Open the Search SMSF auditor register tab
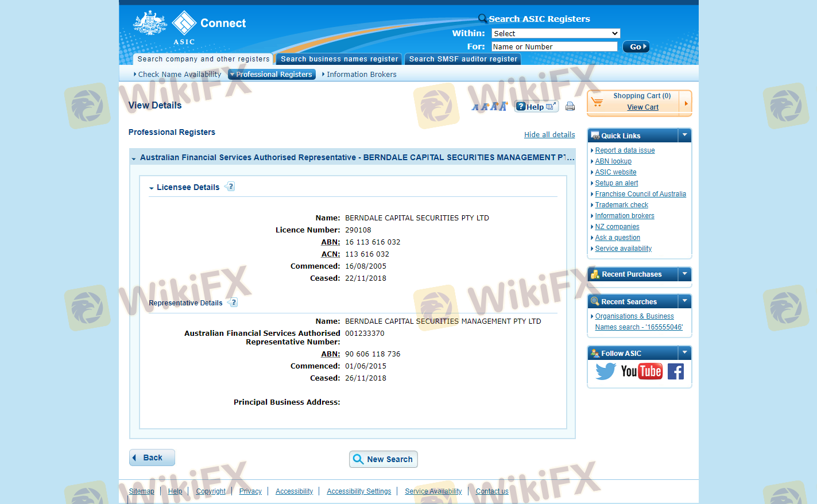Screen dimensions: 817x504 point(463,59)
